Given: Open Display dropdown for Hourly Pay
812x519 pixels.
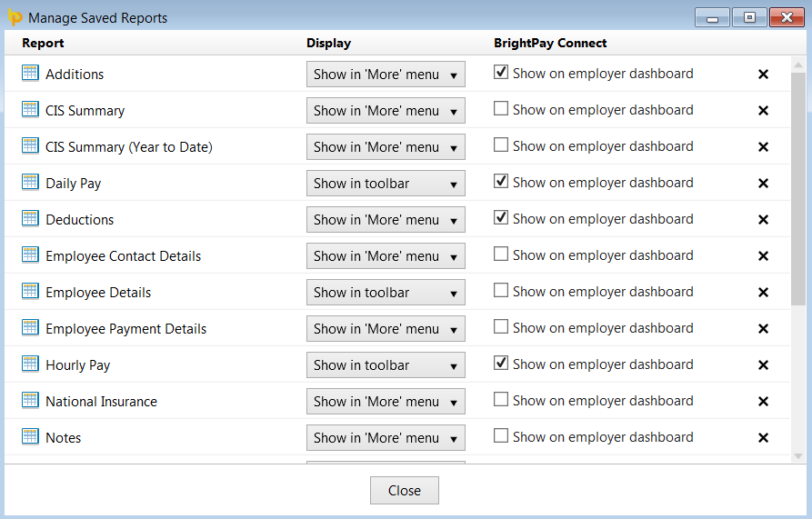Looking at the screenshot, I should click(386, 364).
